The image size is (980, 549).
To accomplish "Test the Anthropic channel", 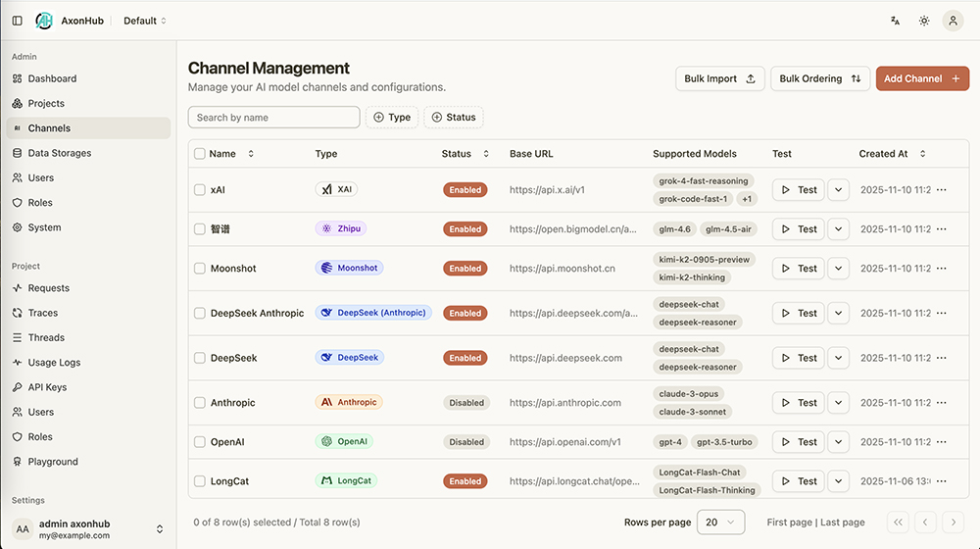I will pyautogui.click(x=798, y=403).
